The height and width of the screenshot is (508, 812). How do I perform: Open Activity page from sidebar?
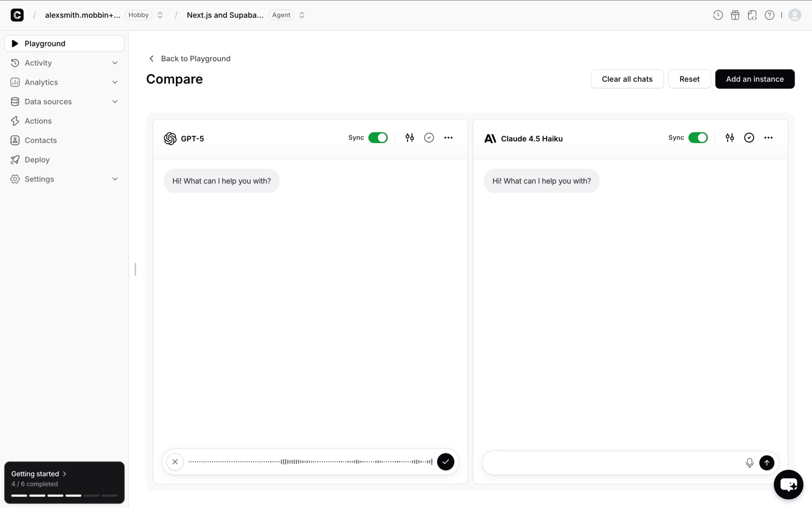point(38,63)
